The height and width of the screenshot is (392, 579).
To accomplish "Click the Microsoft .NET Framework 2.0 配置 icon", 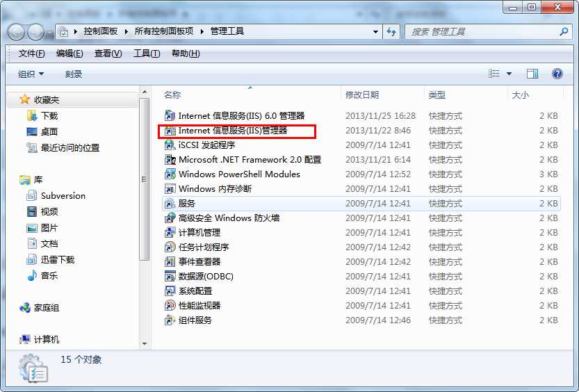I will [x=170, y=159].
